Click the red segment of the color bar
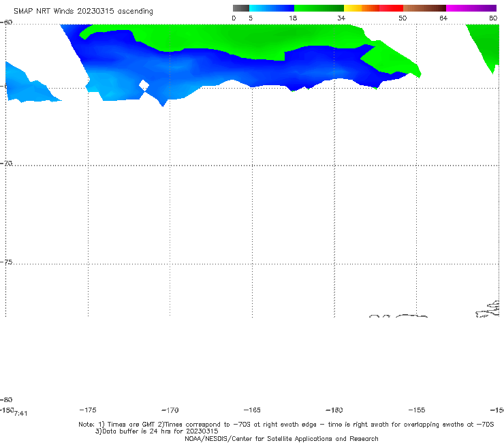The height and width of the screenshot is (443, 504). [391, 8]
